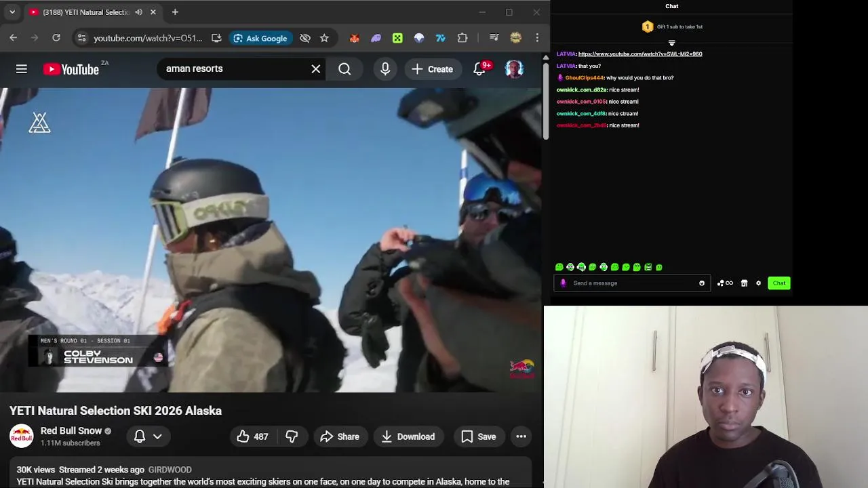Open the emoji picker in chat input
The width and height of the screenshot is (868, 488).
pyautogui.click(x=702, y=283)
